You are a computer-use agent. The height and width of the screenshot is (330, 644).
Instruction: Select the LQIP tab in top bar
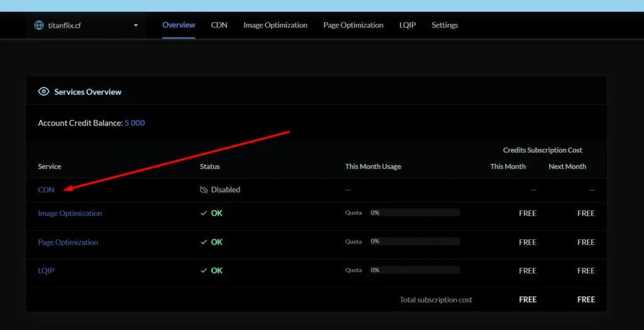[408, 26]
